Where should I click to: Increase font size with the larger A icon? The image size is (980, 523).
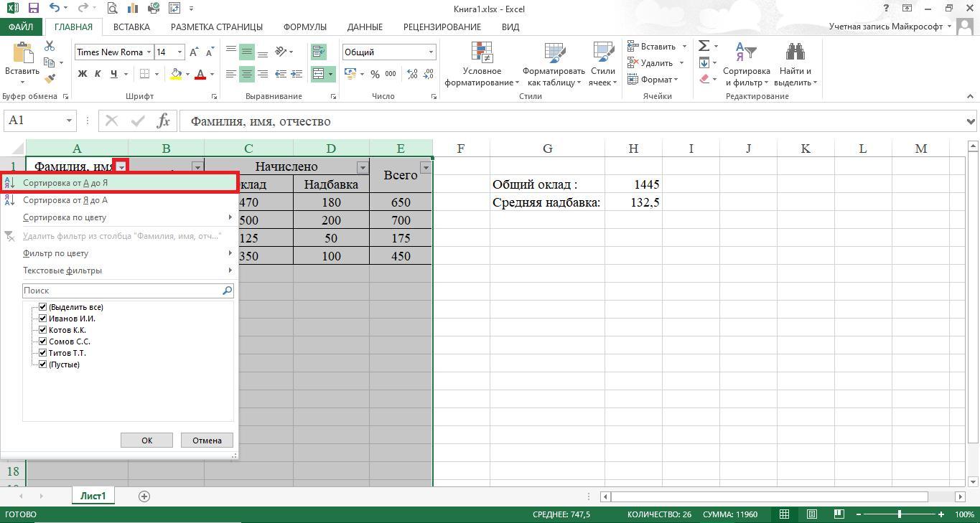point(194,52)
